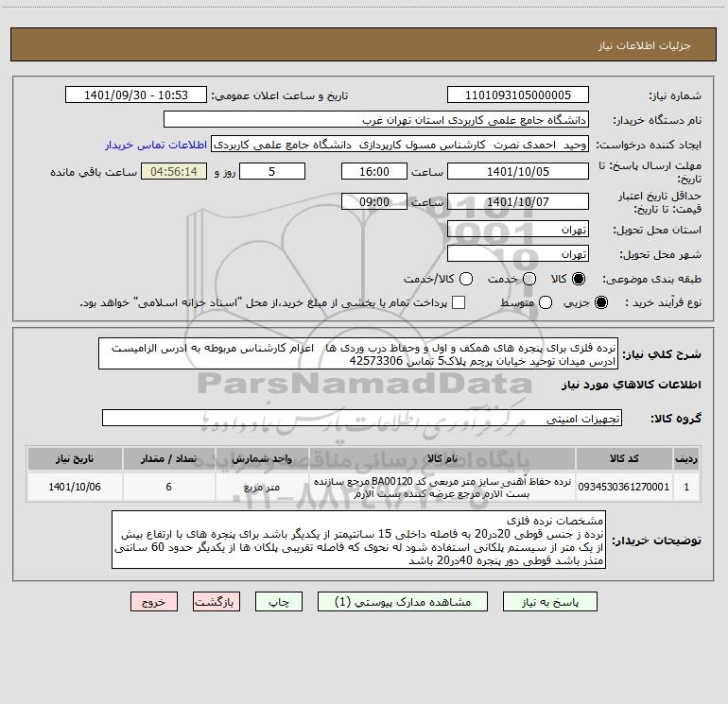Click the تاریخ نیاز column header
Screen dimensions: 728x704
coord(75,458)
